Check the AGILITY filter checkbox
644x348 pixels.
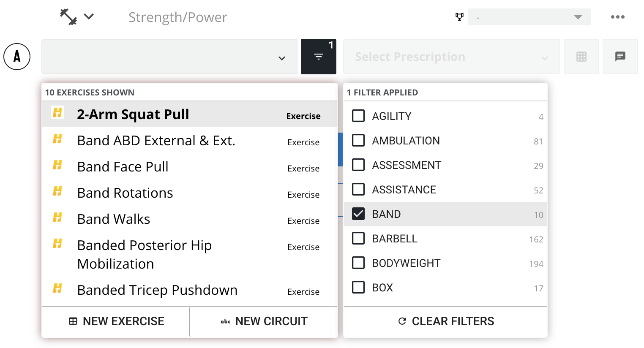coord(358,116)
